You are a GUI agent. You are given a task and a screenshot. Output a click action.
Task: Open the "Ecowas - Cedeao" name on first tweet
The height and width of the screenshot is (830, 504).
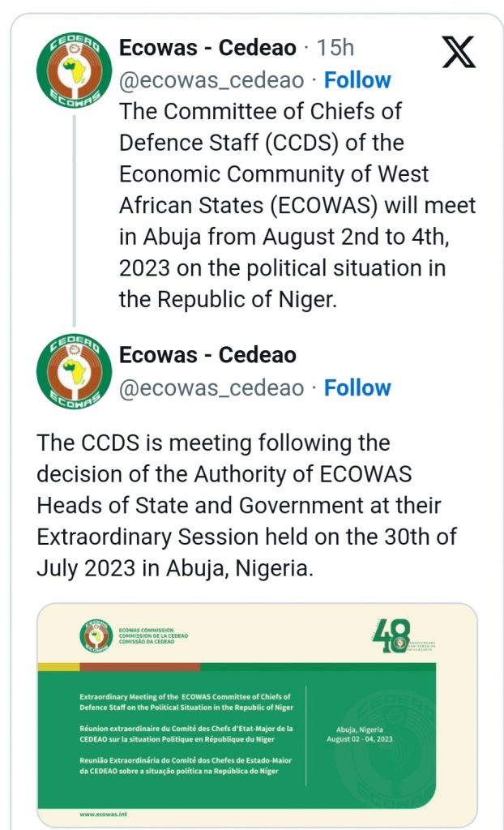(x=207, y=48)
